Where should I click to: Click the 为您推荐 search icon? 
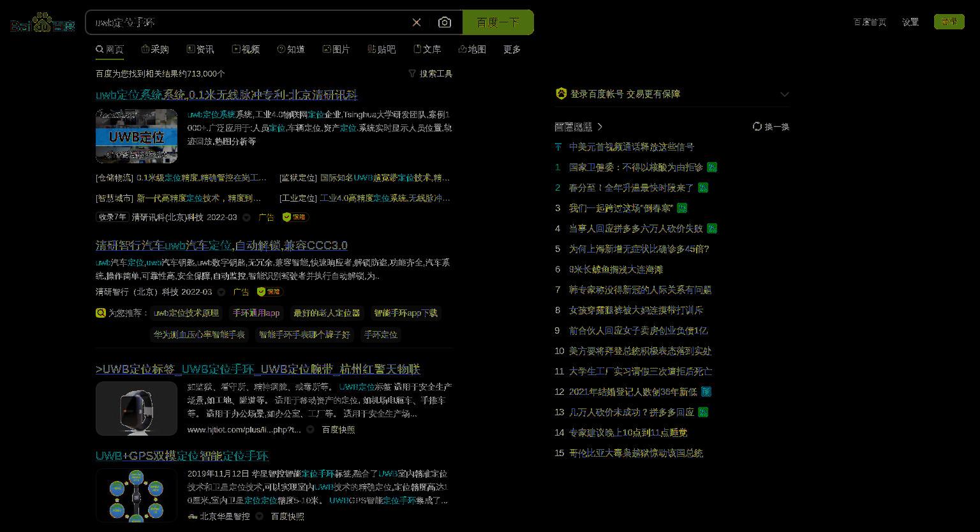[x=100, y=313]
